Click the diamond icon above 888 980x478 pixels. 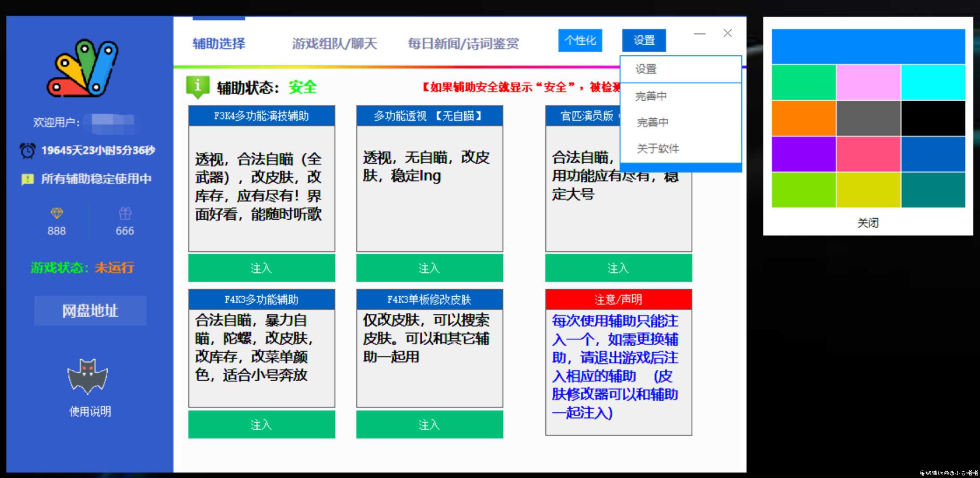coord(57,213)
